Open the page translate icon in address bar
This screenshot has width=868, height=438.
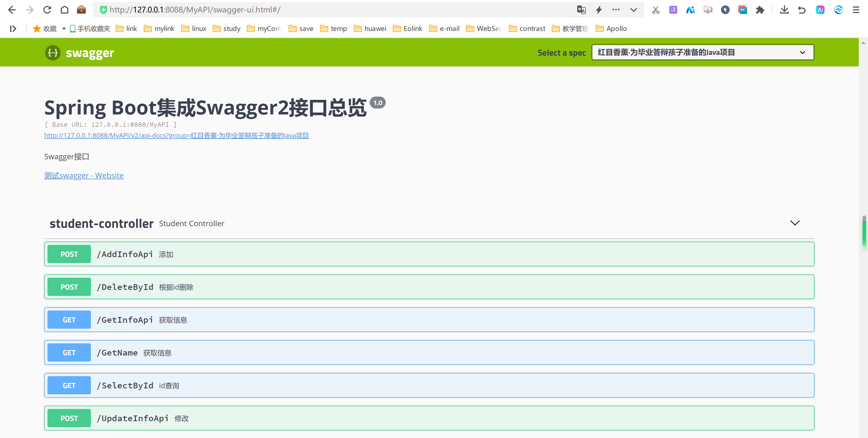click(581, 10)
